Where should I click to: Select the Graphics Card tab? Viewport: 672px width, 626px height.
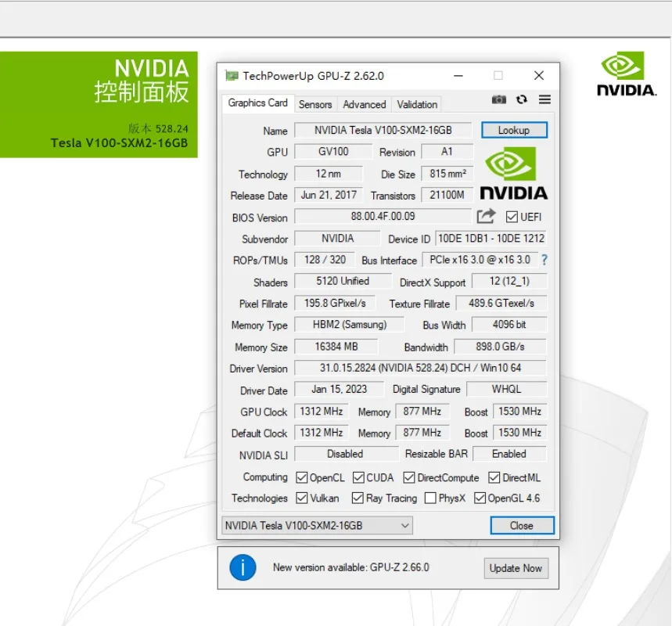[x=257, y=103]
